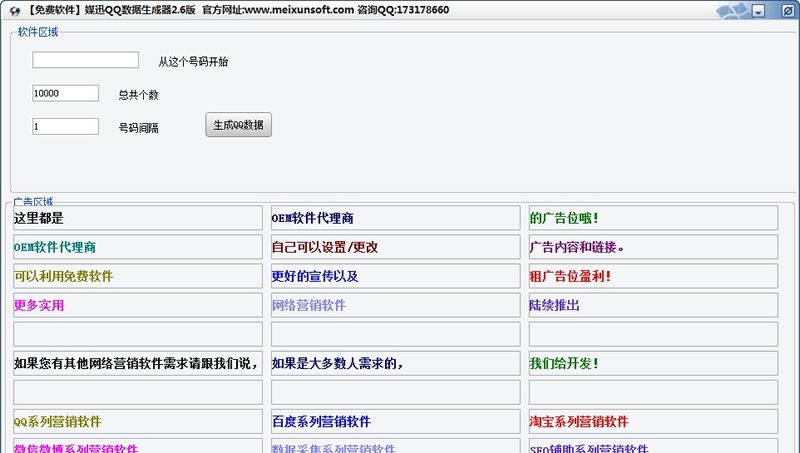Open the magenta 更多实用 ad link

(138, 306)
